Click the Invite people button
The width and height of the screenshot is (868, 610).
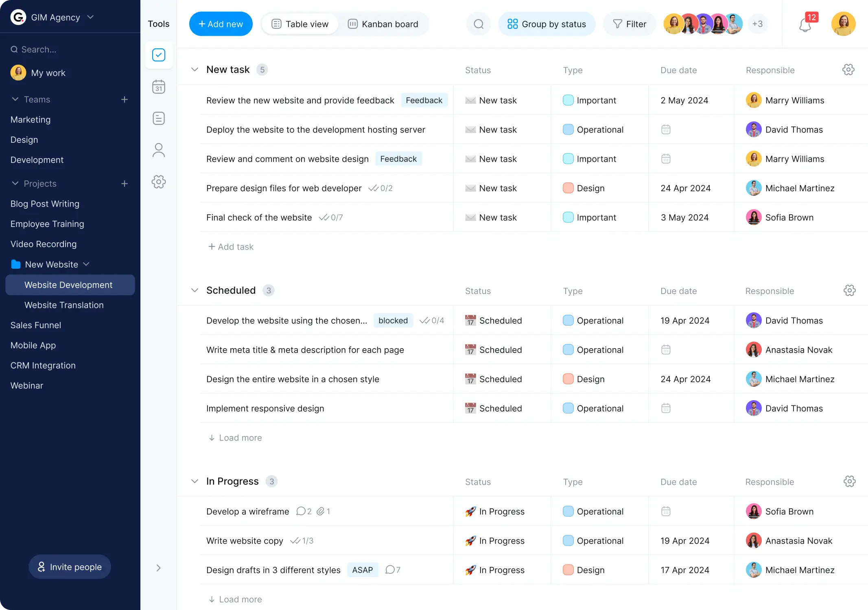point(69,566)
